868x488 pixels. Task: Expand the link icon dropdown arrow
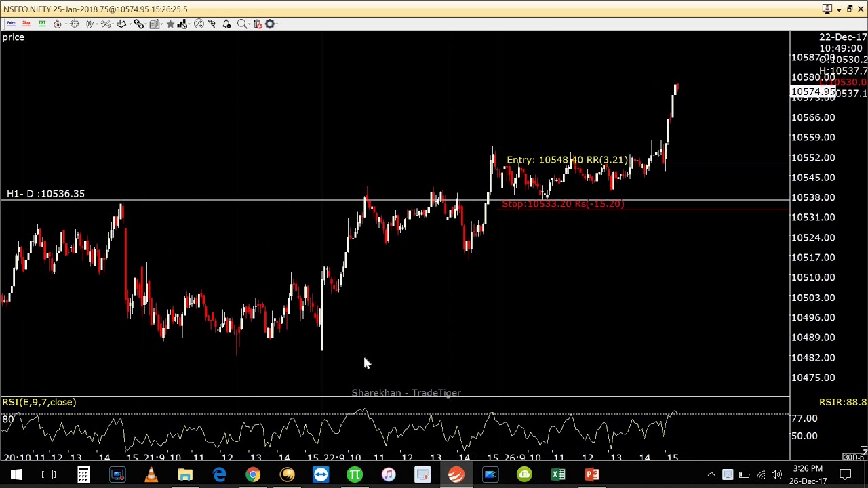(146, 24)
